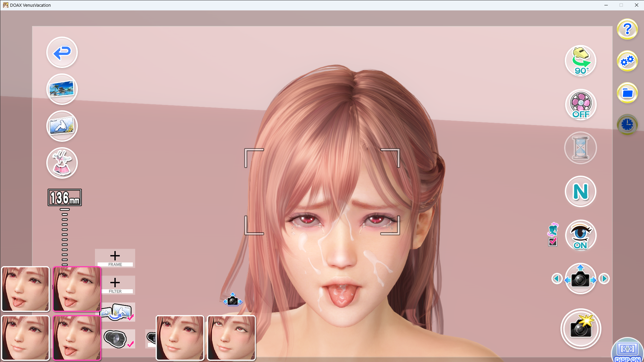Take a photo with the shutter button
The image size is (644, 362).
click(x=581, y=329)
